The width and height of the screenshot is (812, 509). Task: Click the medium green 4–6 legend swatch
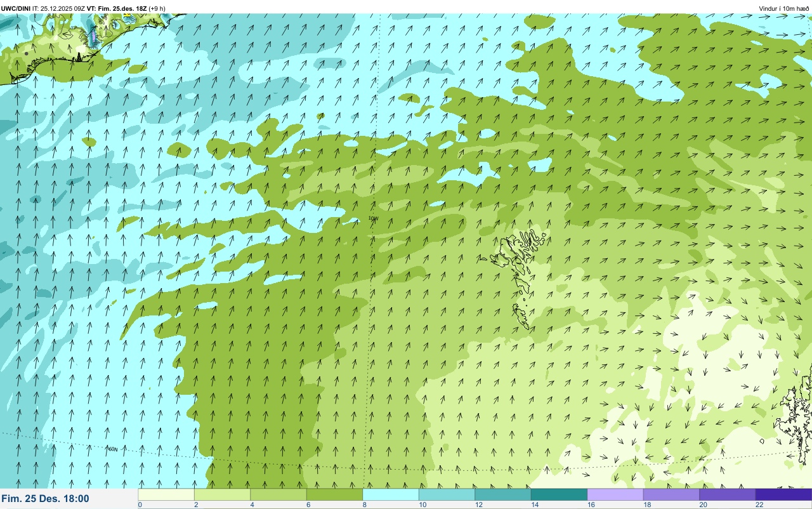pyautogui.click(x=278, y=494)
